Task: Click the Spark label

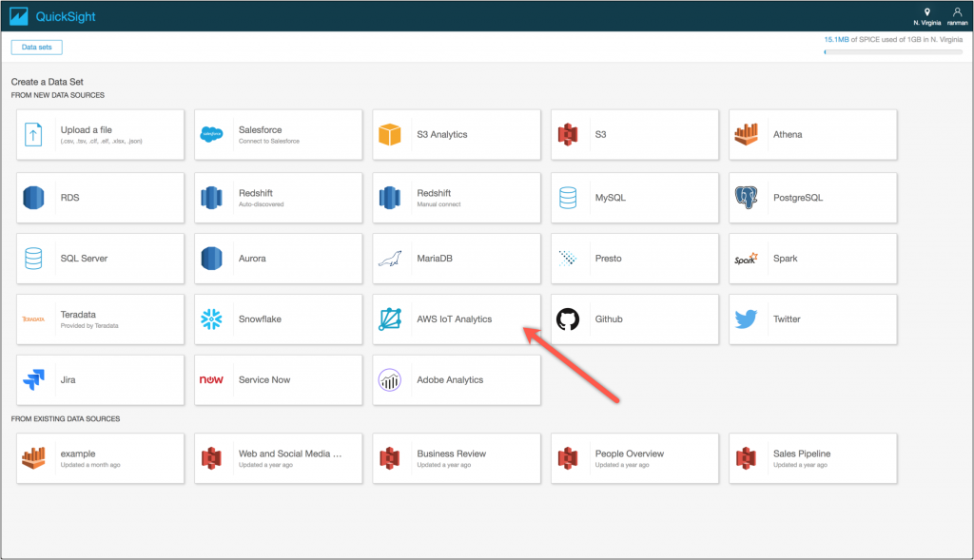Action: click(785, 259)
